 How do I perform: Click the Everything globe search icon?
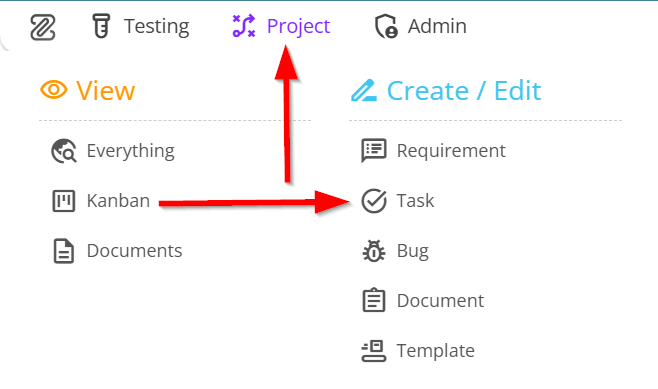pyautogui.click(x=64, y=151)
